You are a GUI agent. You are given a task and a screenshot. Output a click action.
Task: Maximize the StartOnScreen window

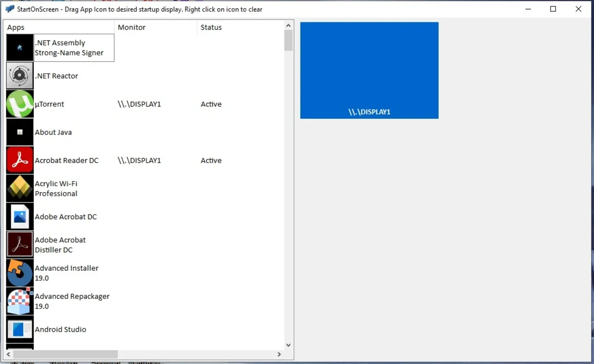pos(553,9)
